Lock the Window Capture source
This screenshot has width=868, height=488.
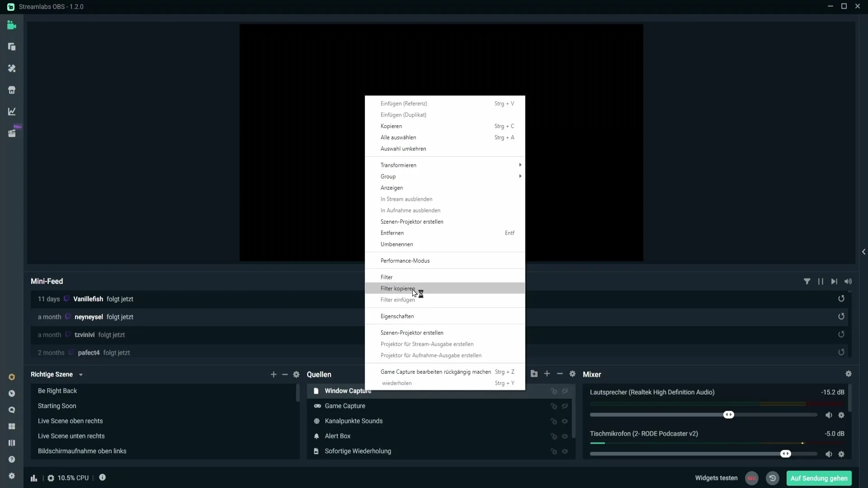tap(554, 391)
